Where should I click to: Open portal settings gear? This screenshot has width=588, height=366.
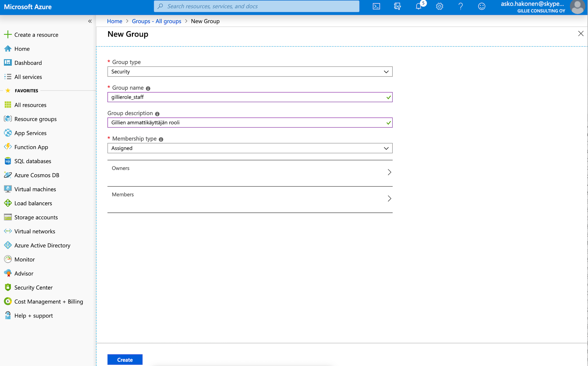439,6
